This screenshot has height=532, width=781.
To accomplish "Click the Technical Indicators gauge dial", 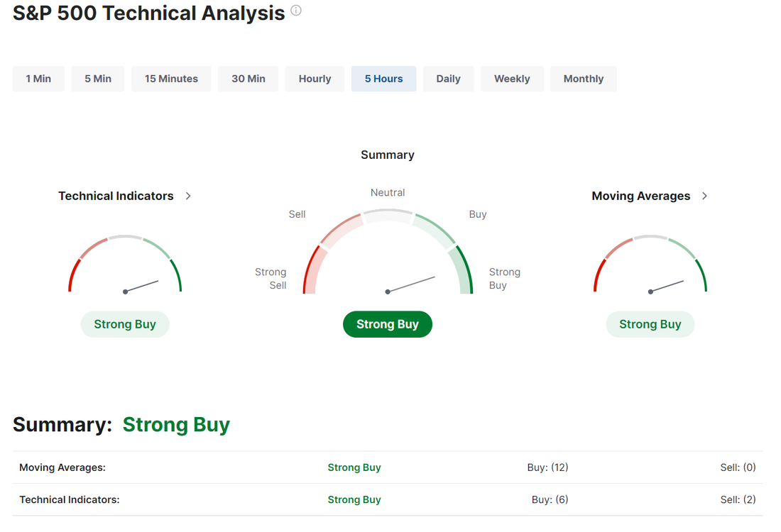I will 125,266.
